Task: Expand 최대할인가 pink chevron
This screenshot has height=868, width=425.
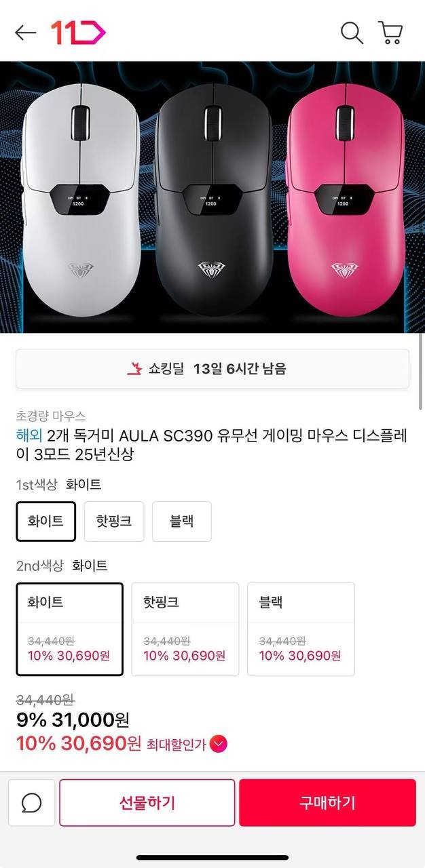Action: click(218, 744)
